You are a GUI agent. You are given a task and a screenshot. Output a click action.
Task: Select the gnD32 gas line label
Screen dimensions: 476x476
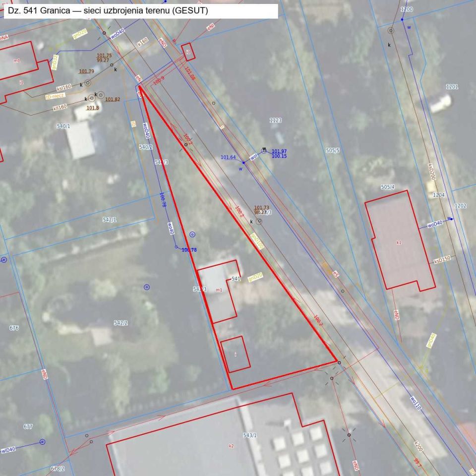[x=55, y=62]
